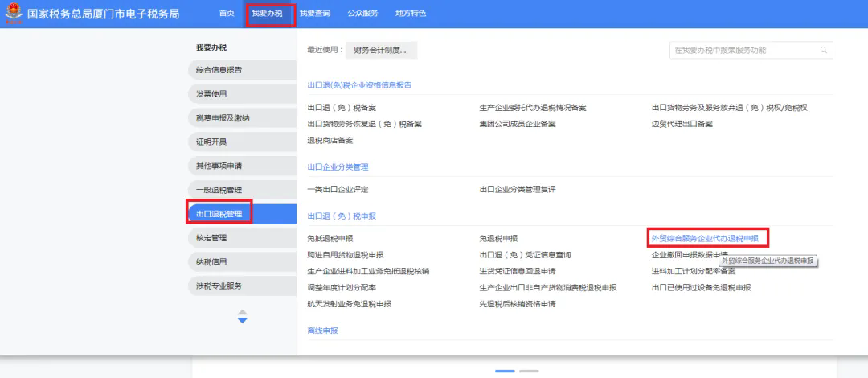Click the tax bureau emblem logo
868x378 pixels.
(x=14, y=14)
